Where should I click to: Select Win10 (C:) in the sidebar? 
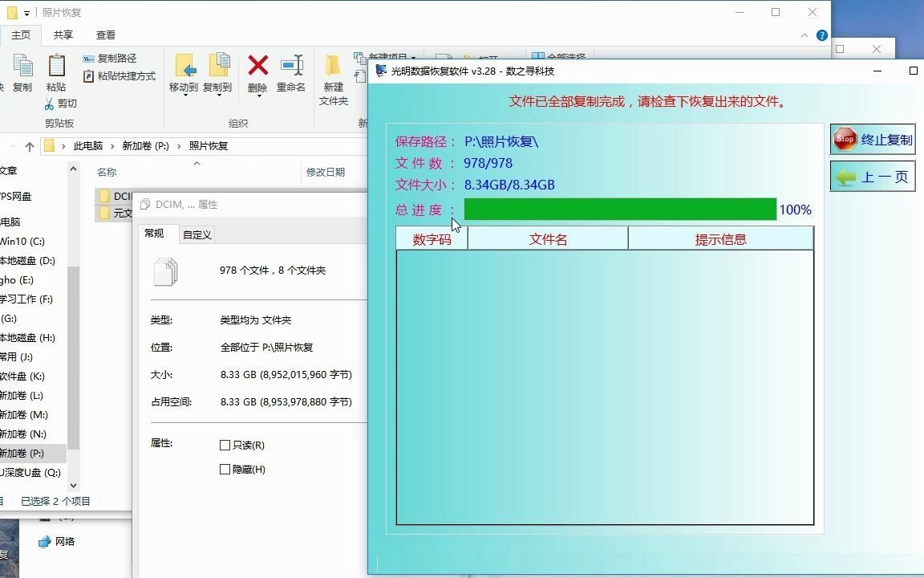pos(22,241)
